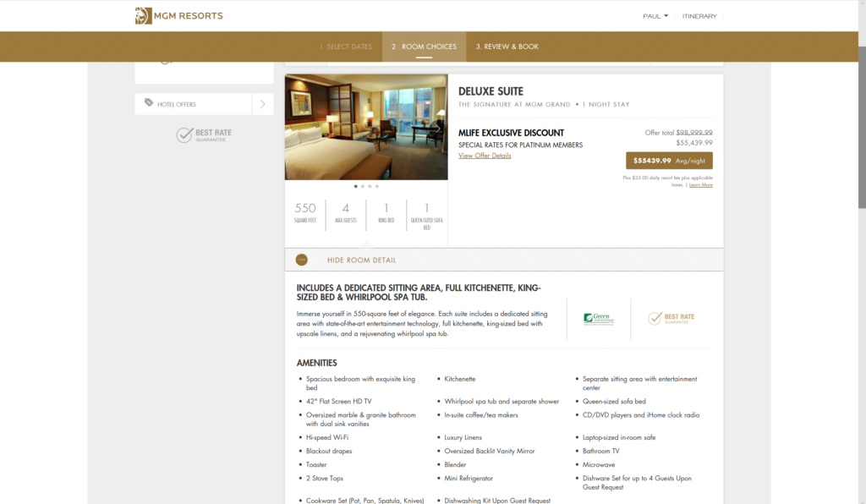The image size is (866, 504).
Task: Click the Blackout drapes amenity
Action: [x=329, y=451]
